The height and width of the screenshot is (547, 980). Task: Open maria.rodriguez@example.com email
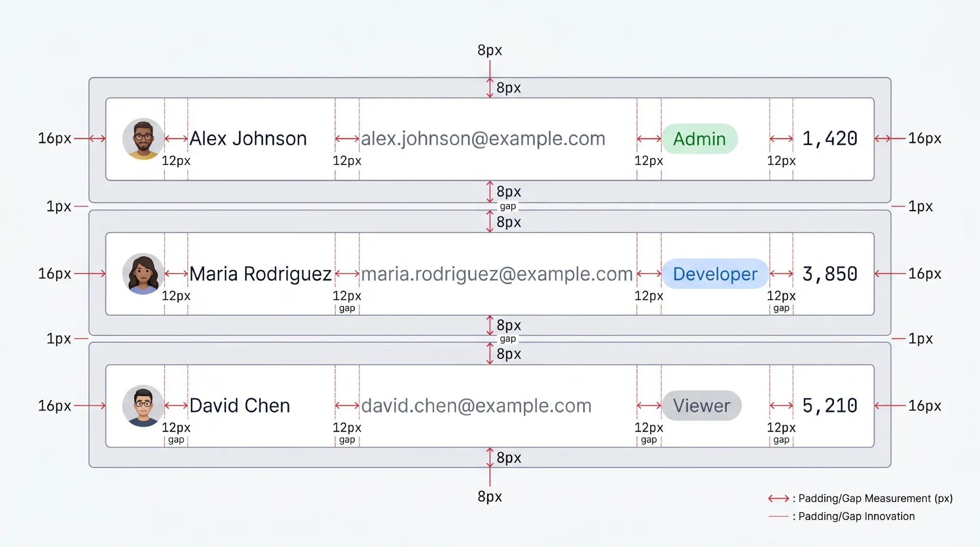[x=497, y=274]
